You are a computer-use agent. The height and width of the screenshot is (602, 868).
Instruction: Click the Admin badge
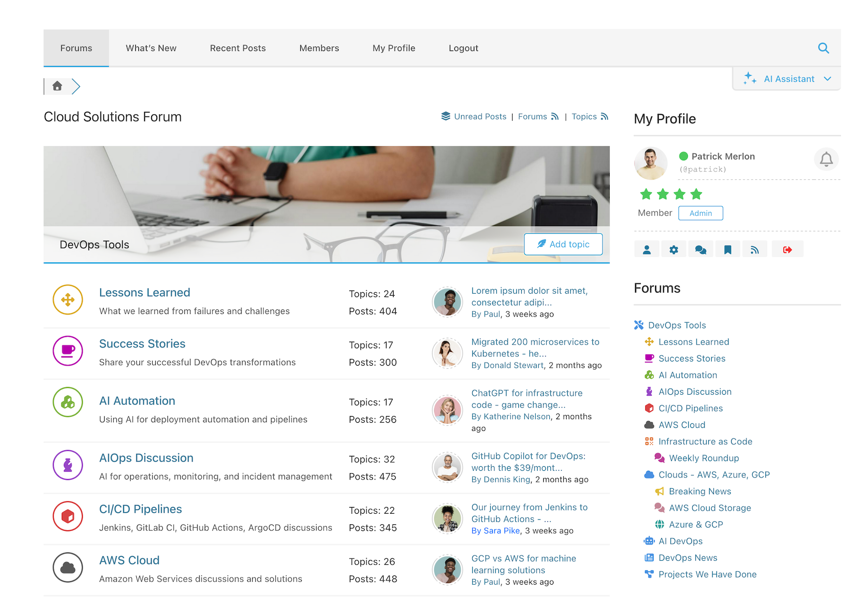click(x=700, y=213)
